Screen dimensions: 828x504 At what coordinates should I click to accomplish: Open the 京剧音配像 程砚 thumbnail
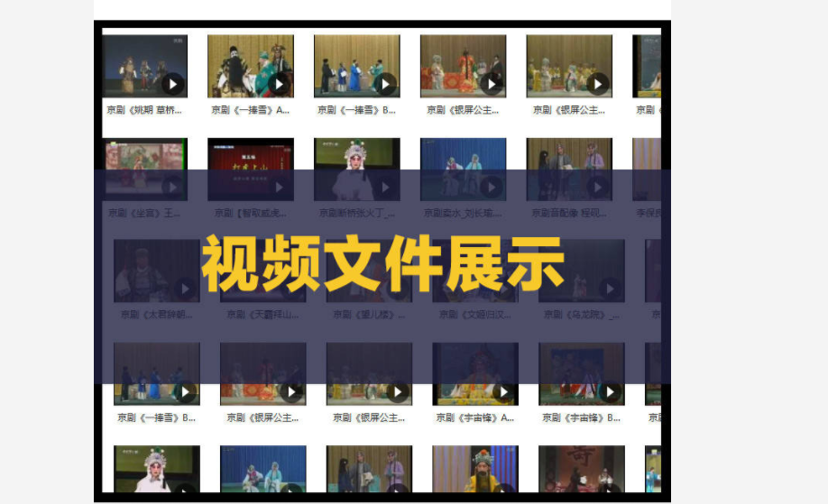[x=569, y=170]
